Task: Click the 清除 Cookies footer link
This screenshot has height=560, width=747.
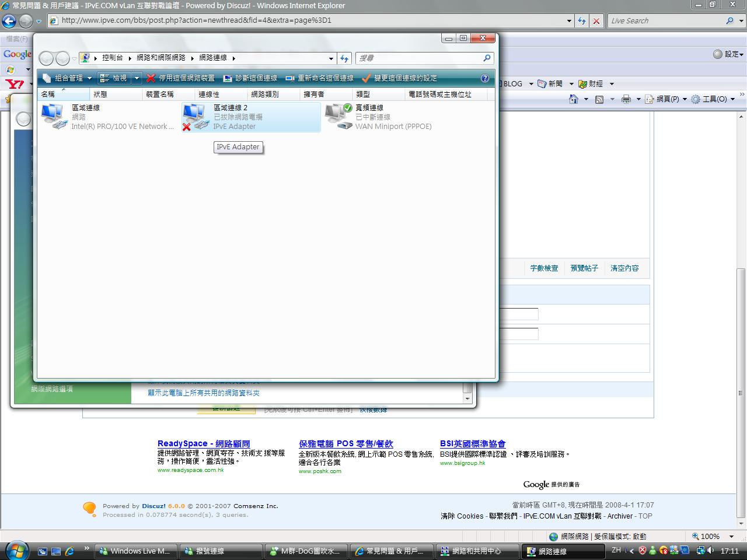Action: [x=462, y=516]
